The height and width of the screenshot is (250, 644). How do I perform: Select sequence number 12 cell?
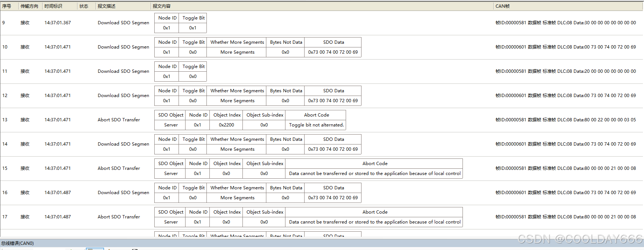point(5,96)
